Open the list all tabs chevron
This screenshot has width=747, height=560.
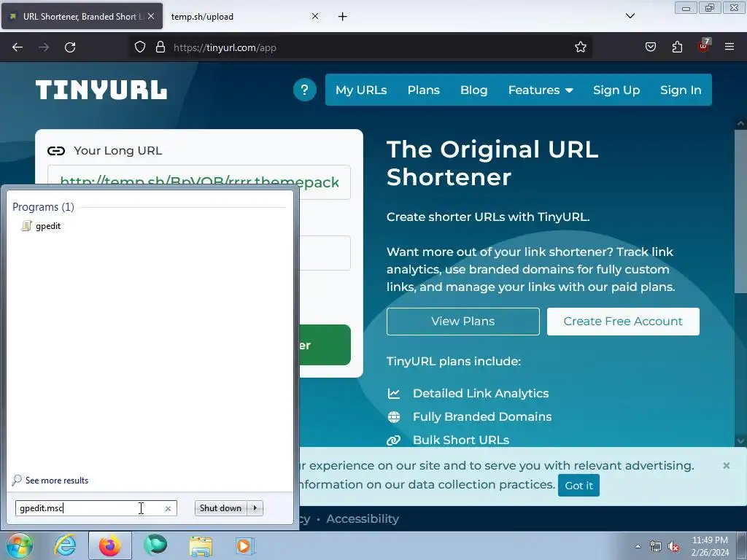630,16
